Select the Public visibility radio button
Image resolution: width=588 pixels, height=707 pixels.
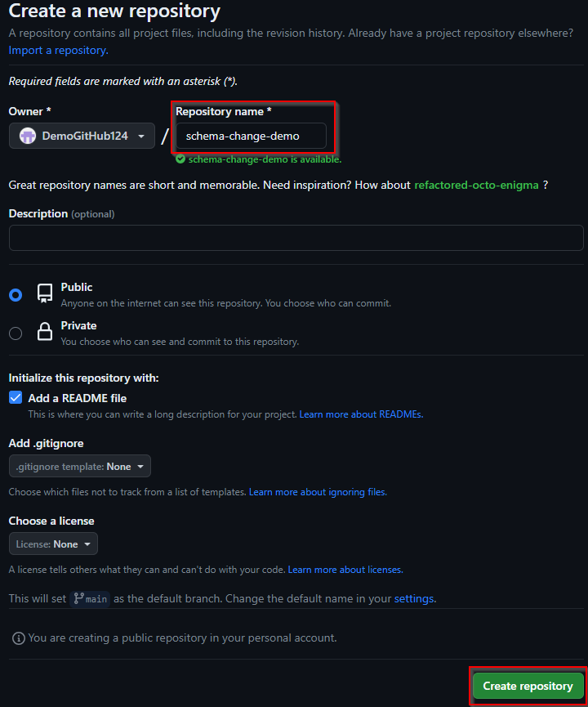pyautogui.click(x=15, y=294)
